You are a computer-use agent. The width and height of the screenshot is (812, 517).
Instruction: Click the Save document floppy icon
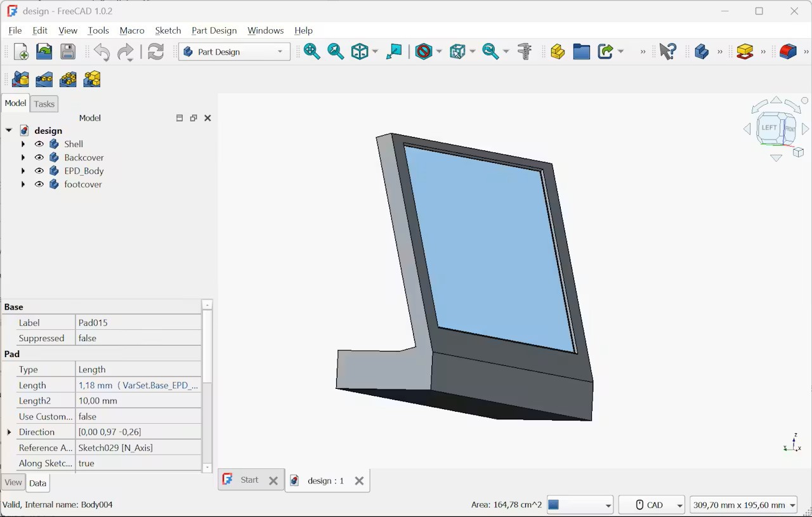tap(68, 52)
